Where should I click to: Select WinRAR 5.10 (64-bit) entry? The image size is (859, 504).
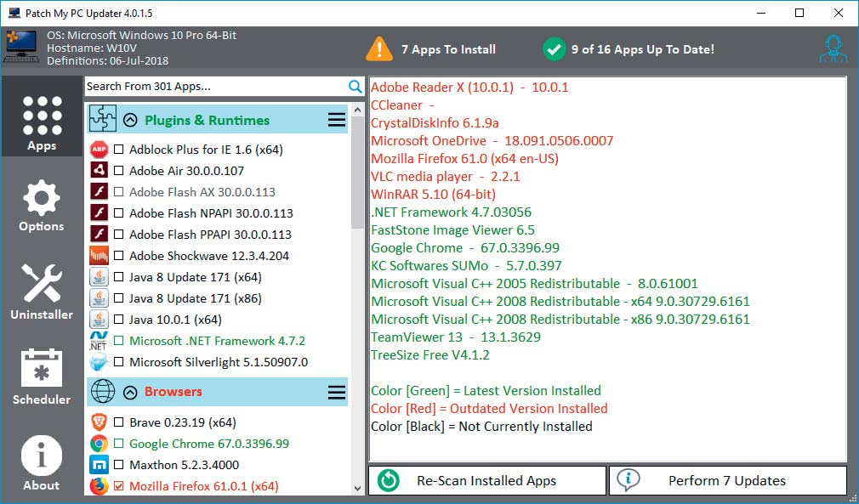(434, 195)
